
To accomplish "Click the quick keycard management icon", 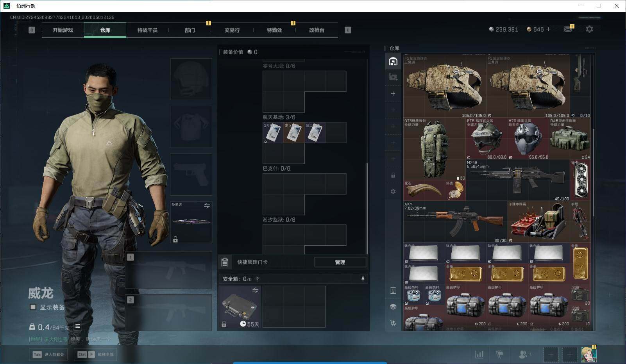I will coord(225,262).
